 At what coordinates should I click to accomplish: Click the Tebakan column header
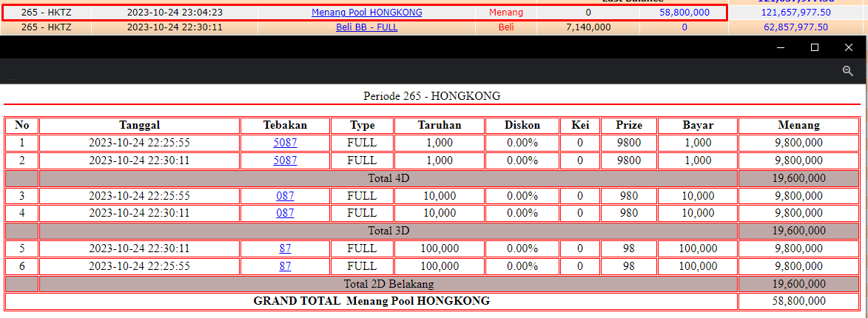coord(285,125)
